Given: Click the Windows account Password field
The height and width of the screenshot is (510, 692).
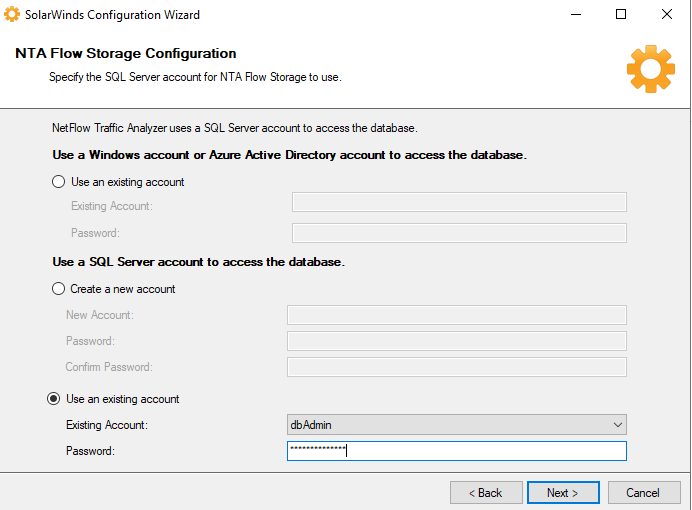Looking at the screenshot, I should click(x=459, y=233).
